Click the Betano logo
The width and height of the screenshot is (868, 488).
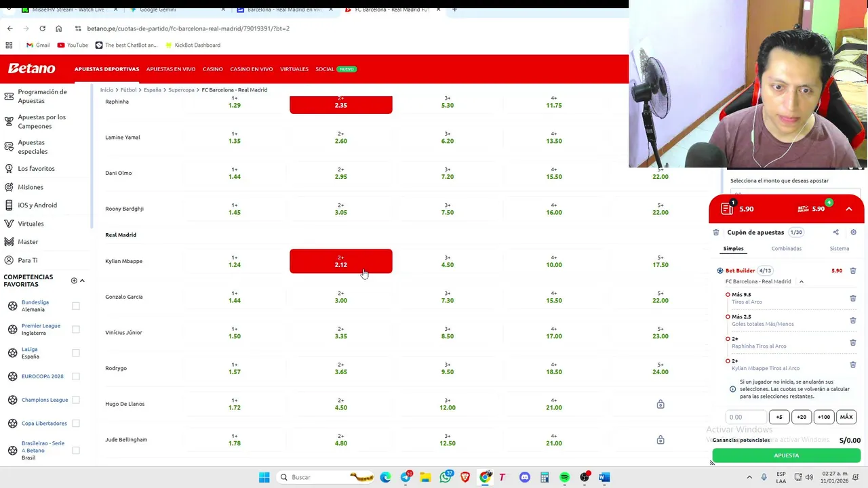tap(31, 68)
